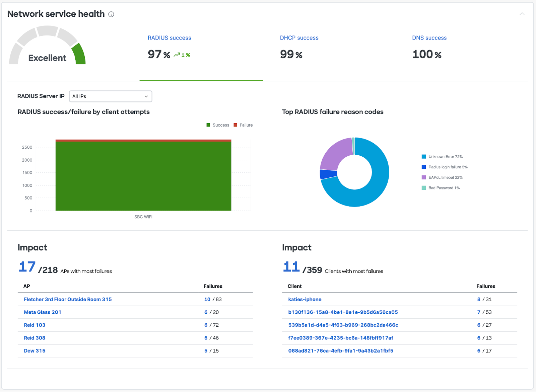The width and height of the screenshot is (536, 392).
Task: Click the EAPoL timeout legend marker
Action: pos(424,177)
